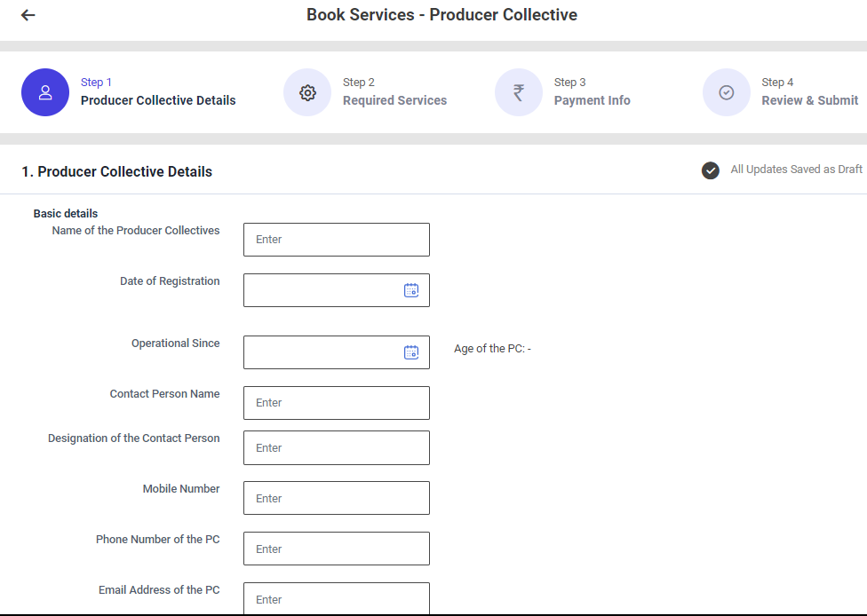Click the Step 1 person icon
Screen dimensions: 867x616
(45, 92)
